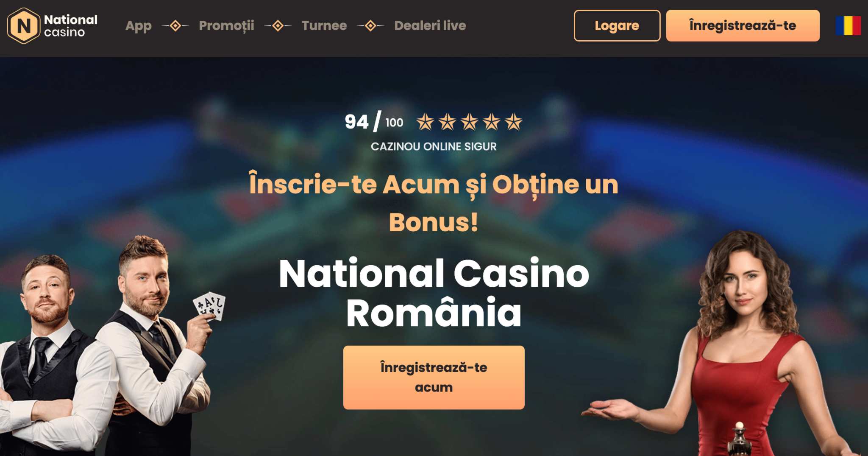This screenshot has width=868, height=456.
Task: Click the Romanian flag language icon
Action: click(x=848, y=25)
